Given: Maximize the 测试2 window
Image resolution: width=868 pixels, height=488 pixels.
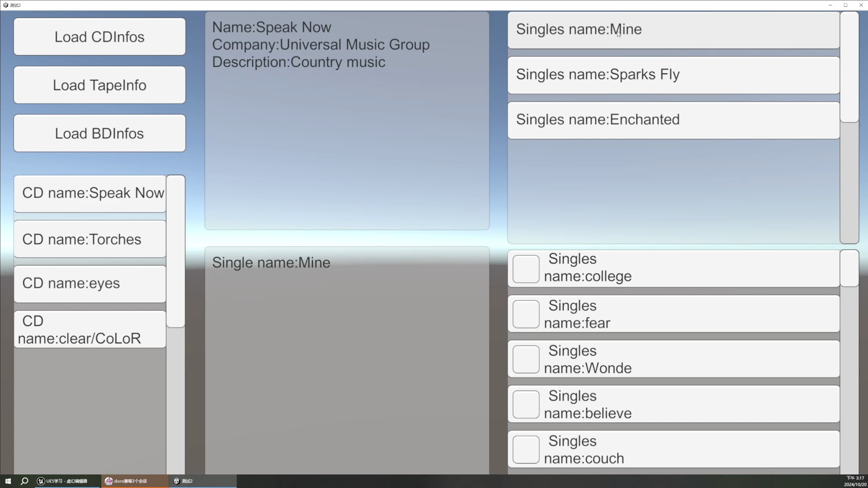Looking at the screenshot, I should tap(845, 5).
